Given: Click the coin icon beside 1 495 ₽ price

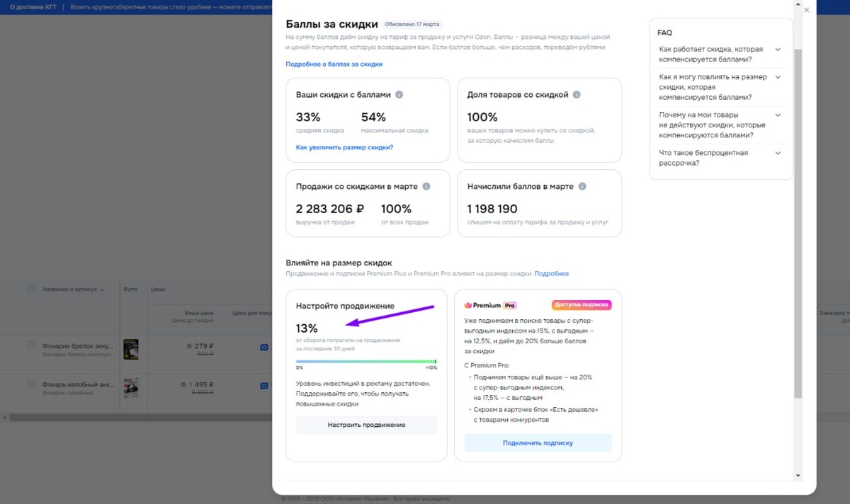Looking at the screenshot, I should click(183, 385).
